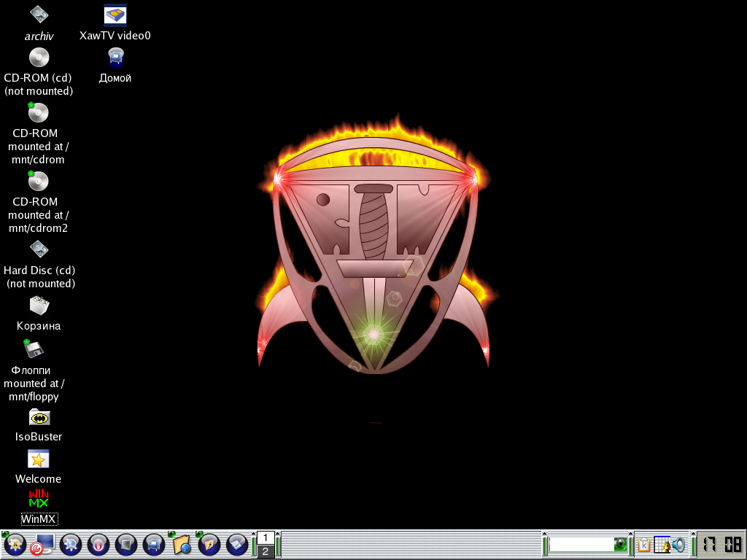Switch to virtual desktop 2
The image size is (747, 560).
click(x=266, y=551)
